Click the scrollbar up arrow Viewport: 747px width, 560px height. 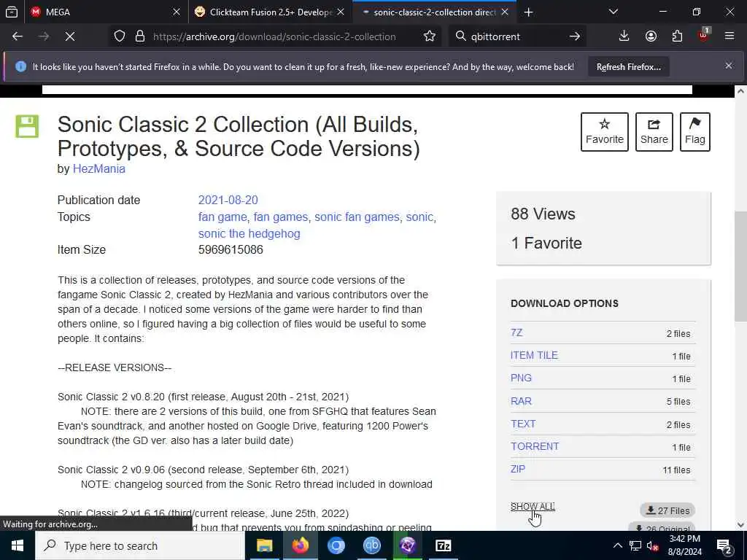740,90
